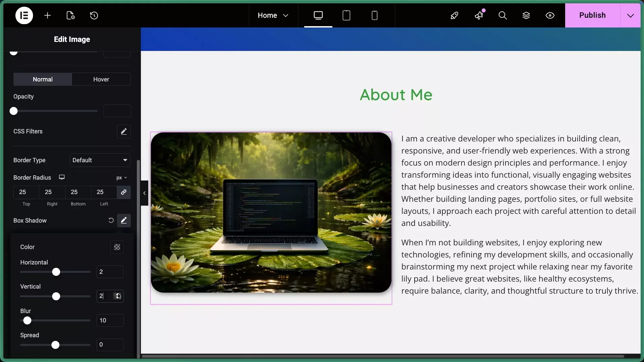Open revision history icon

94,15
